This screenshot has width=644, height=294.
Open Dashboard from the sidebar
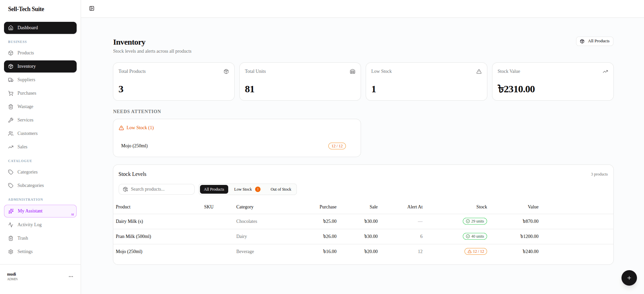pyautogui.click(x=40, y=28)
